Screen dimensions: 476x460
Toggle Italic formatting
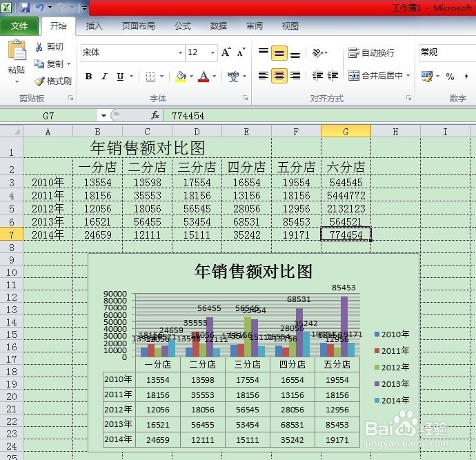pos(104,77)
